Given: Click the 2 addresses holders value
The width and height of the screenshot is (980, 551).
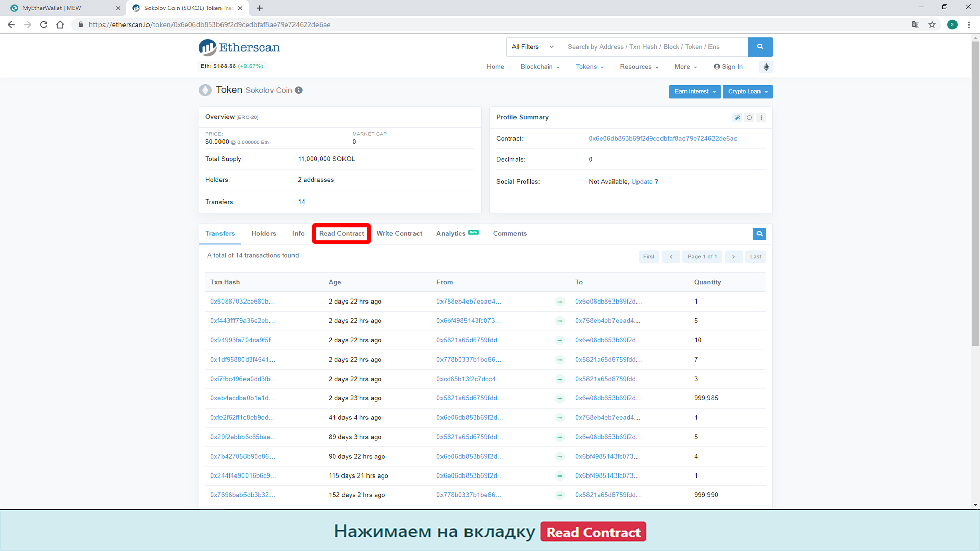Looking at the screenshot, I should 315,180.
